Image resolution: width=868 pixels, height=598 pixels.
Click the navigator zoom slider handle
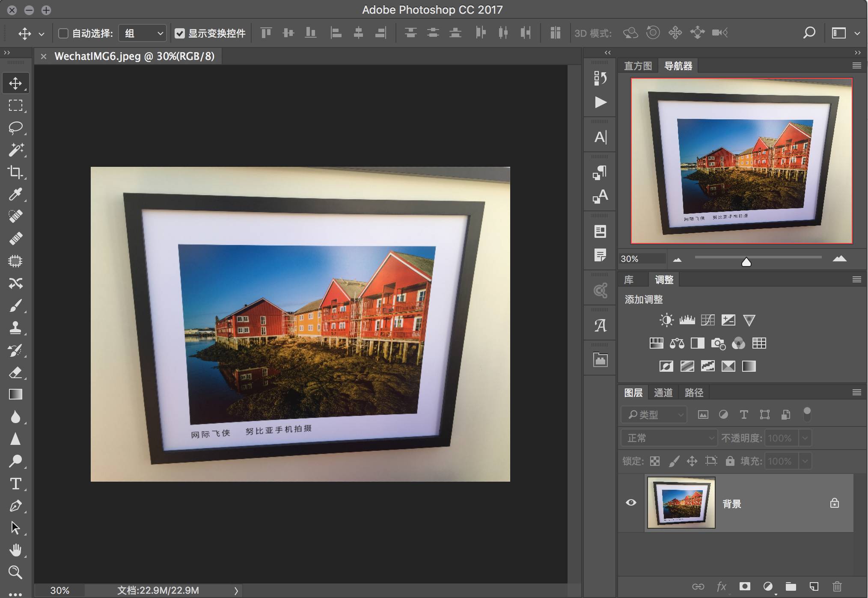pyautogui.click(x=746, y=262)
